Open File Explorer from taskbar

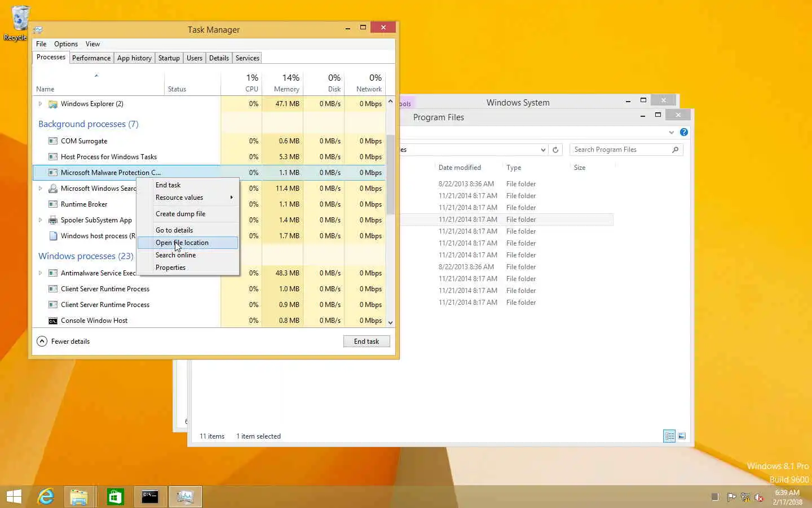coord(79,497)
